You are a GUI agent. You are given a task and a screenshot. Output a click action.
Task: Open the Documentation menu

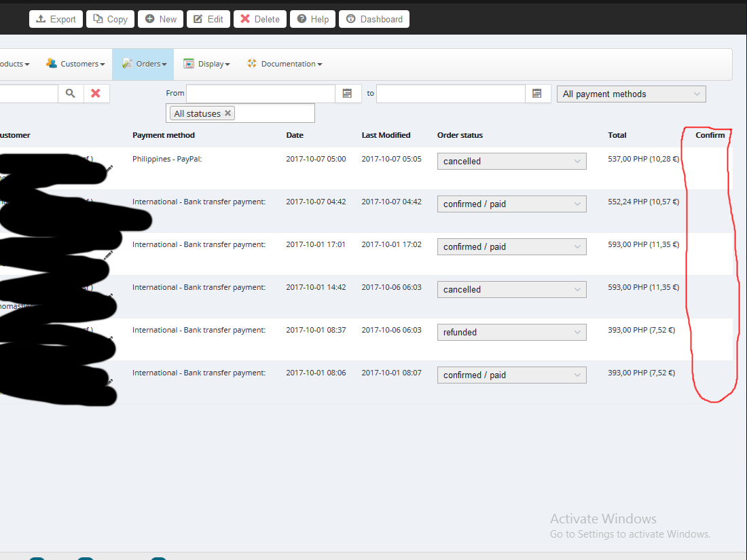285,64
